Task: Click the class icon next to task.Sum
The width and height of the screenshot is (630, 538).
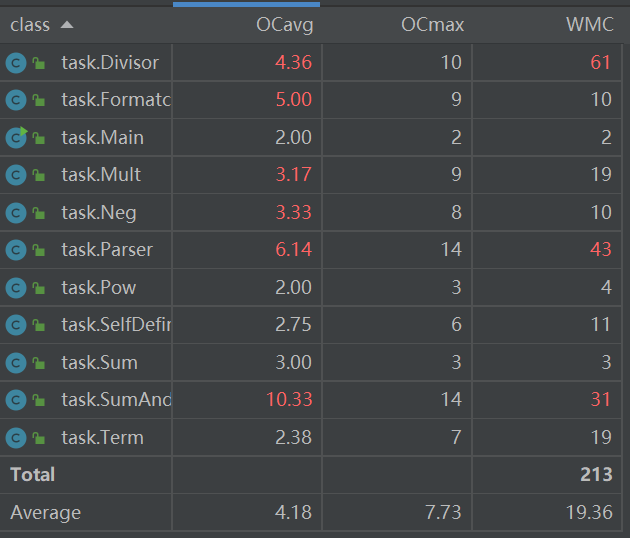Action: (15, 363)
